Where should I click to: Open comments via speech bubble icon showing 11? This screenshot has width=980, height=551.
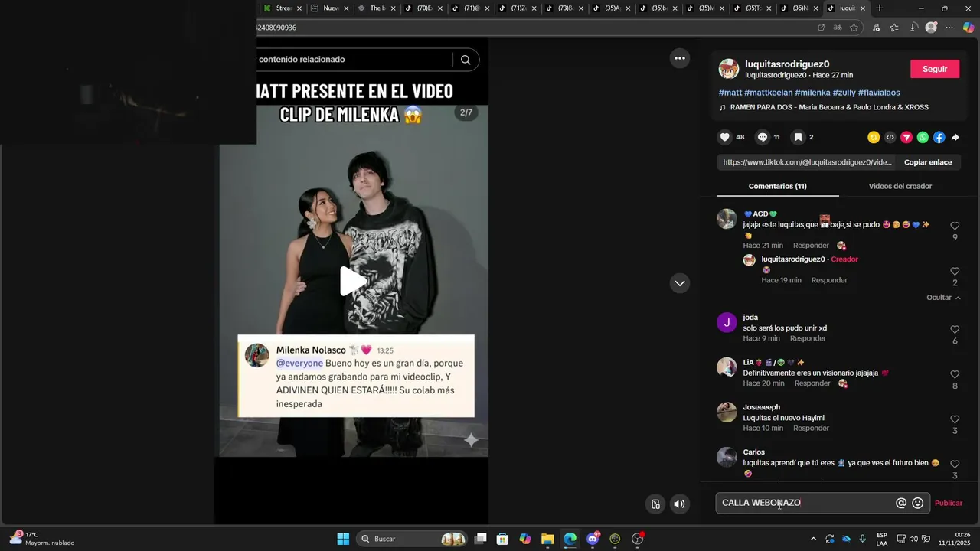click(762, 137)
